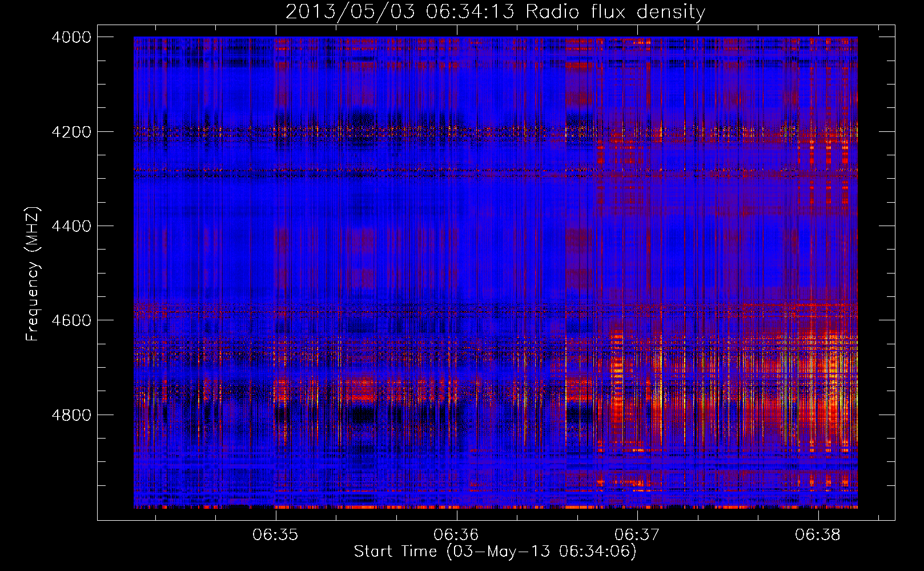
Task: Click the 'Frequency (MHZ)' axis title
Action: (x=33, y=274)
